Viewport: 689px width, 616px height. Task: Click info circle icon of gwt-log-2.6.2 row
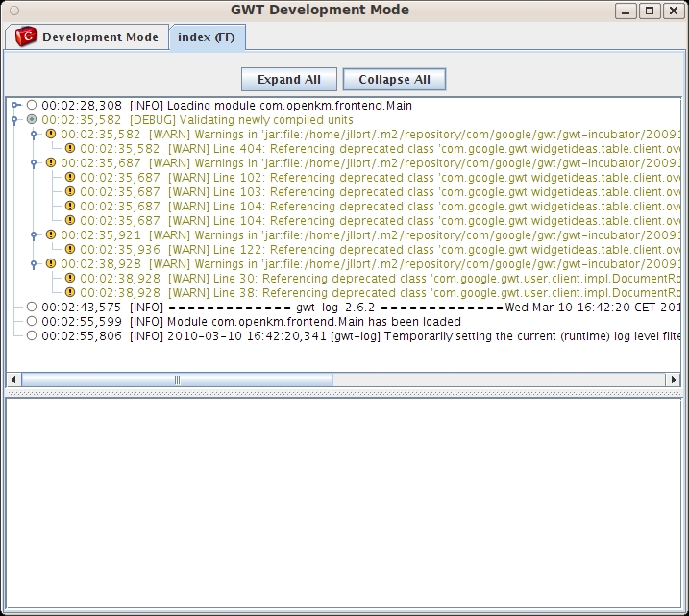32,307
